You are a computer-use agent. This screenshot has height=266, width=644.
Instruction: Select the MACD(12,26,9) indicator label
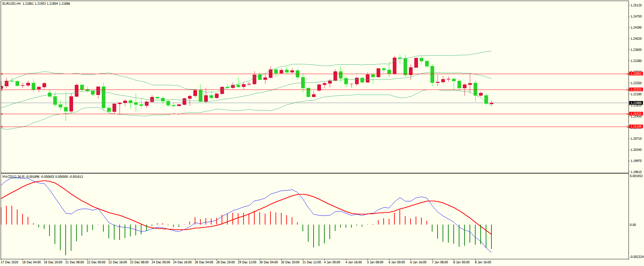[13, 177]
